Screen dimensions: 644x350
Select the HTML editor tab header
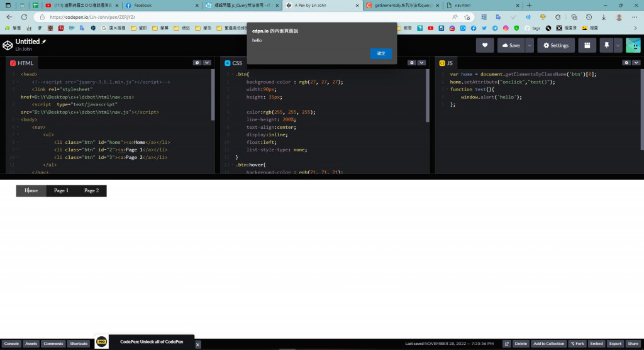(x=22, y=63)
